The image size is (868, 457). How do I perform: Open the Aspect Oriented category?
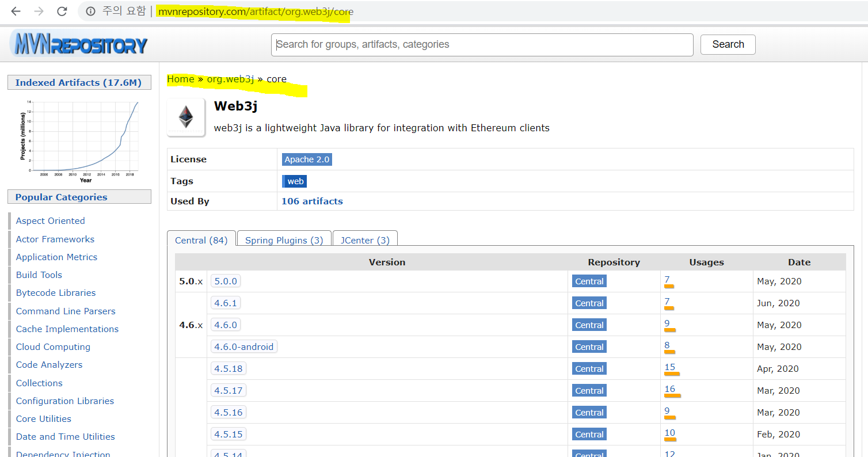pyautogui.click(x=50, y=221)
